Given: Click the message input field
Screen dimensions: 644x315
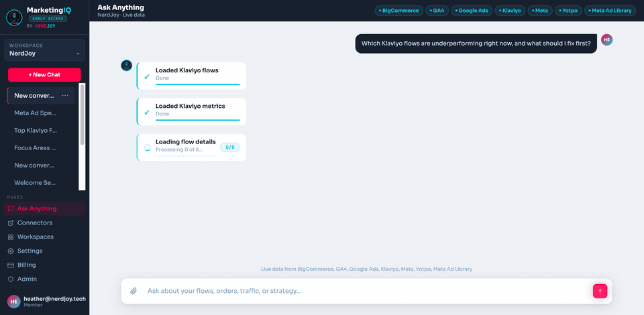Looking at the screenshot, I should point(366,292).
